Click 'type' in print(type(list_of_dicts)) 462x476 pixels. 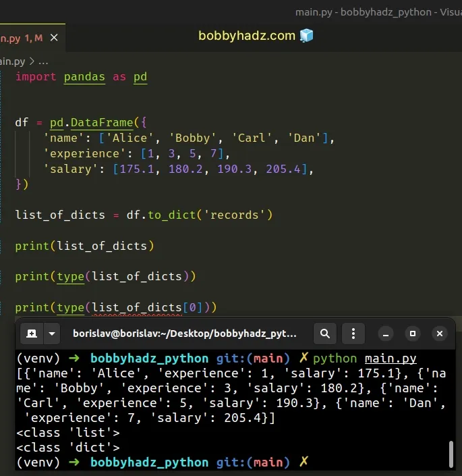coord(70,277)
